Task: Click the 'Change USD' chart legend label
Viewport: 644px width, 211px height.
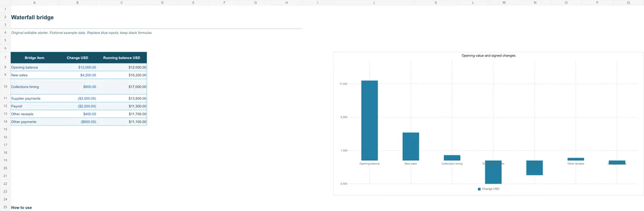Action: pos(491,189)
